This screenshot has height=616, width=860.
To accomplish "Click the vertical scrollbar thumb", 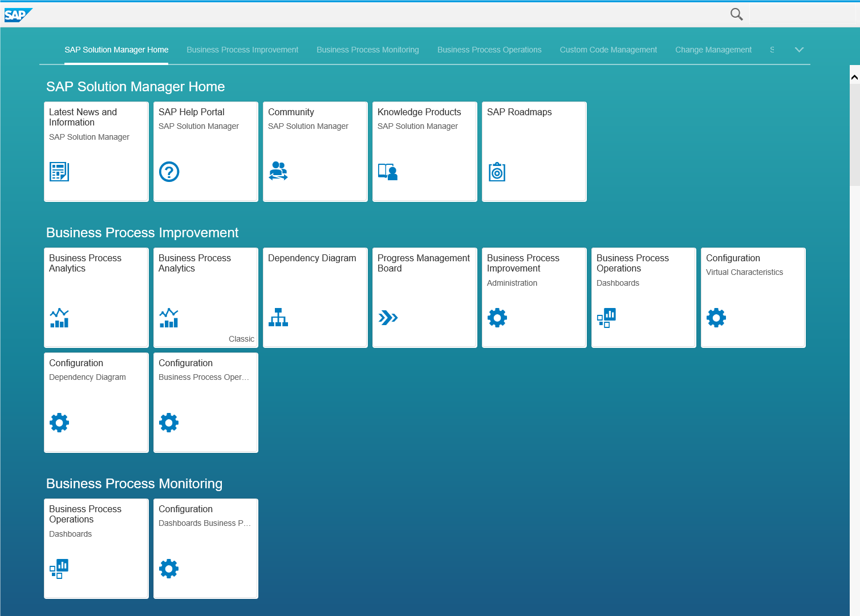I will tap(854, 135).
